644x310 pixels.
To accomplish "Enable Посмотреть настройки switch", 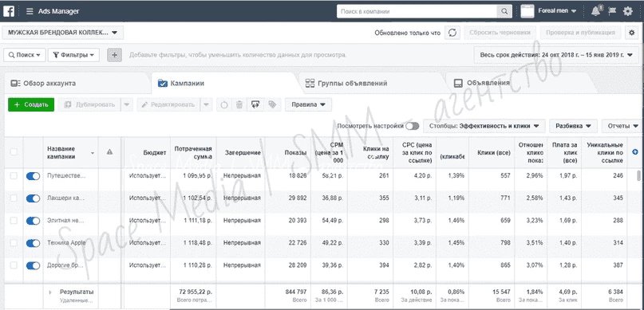I will pyautogui.click(x=412, y=126).
